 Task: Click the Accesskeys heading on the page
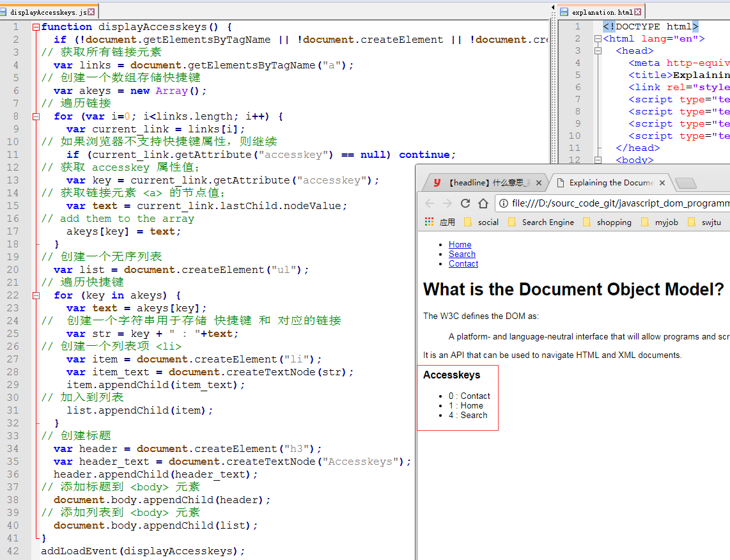click(451, 375)
